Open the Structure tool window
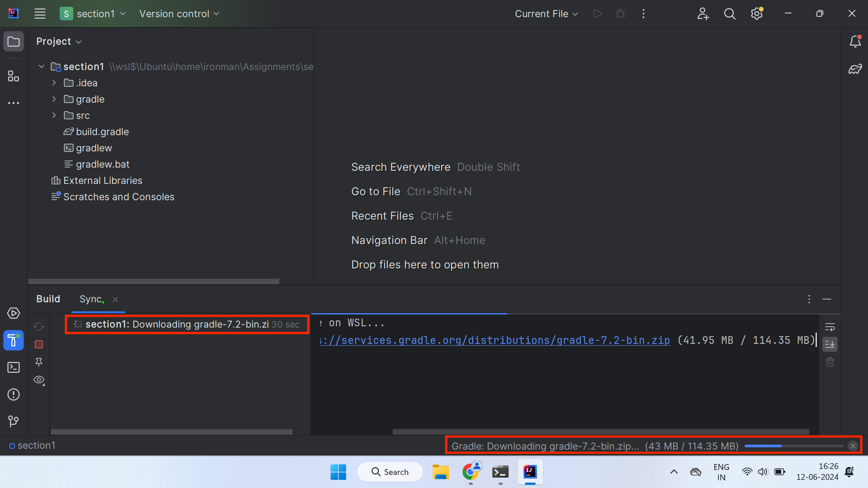The image size is (868, 488). [x=14, y=76]
